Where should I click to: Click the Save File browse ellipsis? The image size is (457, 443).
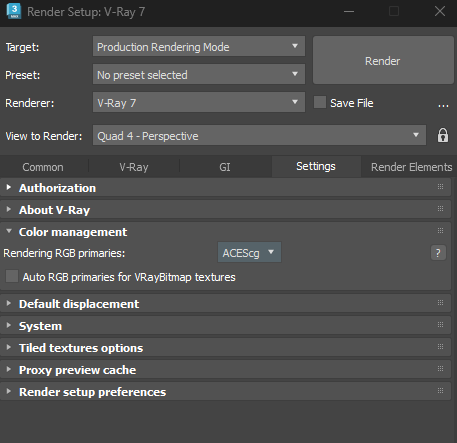(443, 106)
